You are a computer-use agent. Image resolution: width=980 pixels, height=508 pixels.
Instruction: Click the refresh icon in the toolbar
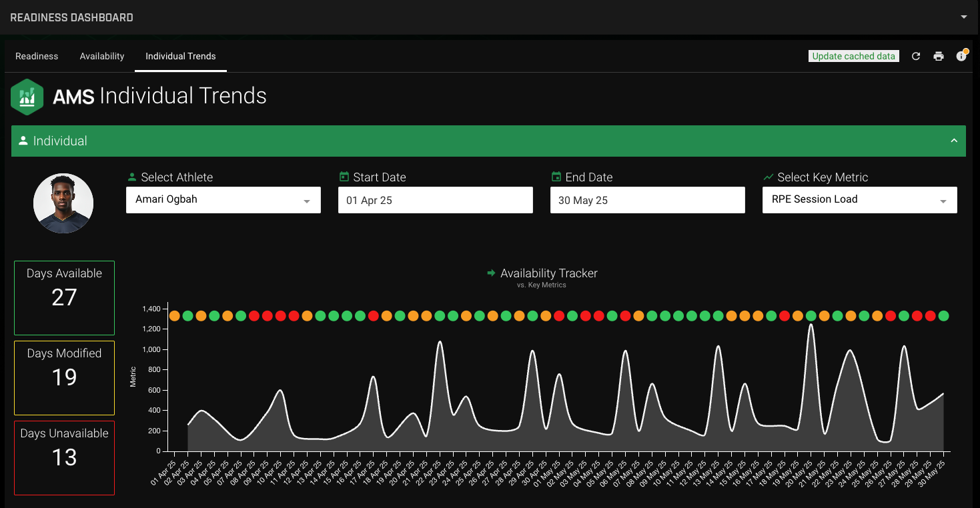[x=915, y=56]
